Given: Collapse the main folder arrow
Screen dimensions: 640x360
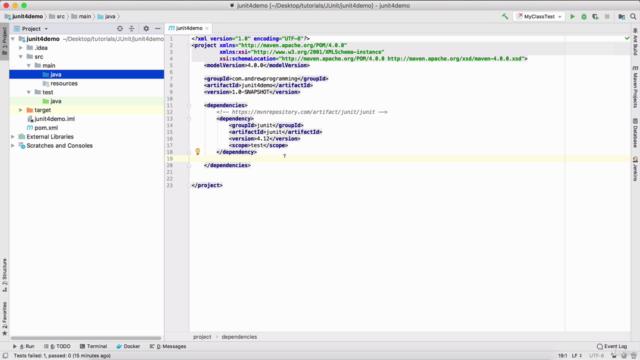Looking at the screenshot, I should tap(29, 65).
